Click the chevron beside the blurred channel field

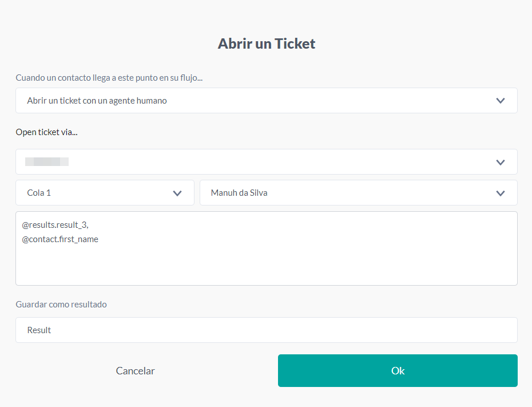tap(501, 162)
